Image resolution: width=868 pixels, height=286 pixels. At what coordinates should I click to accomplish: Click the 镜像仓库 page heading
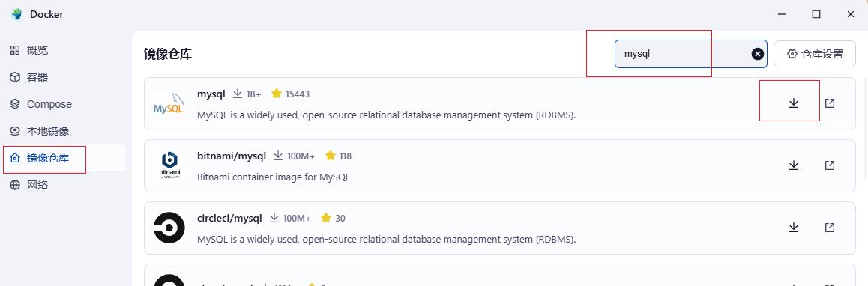[168, 54]
